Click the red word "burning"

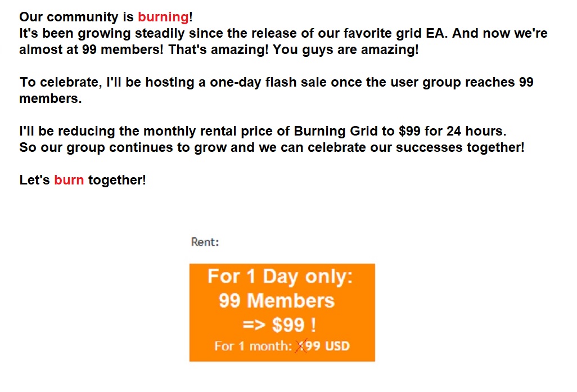click(164, 17)
